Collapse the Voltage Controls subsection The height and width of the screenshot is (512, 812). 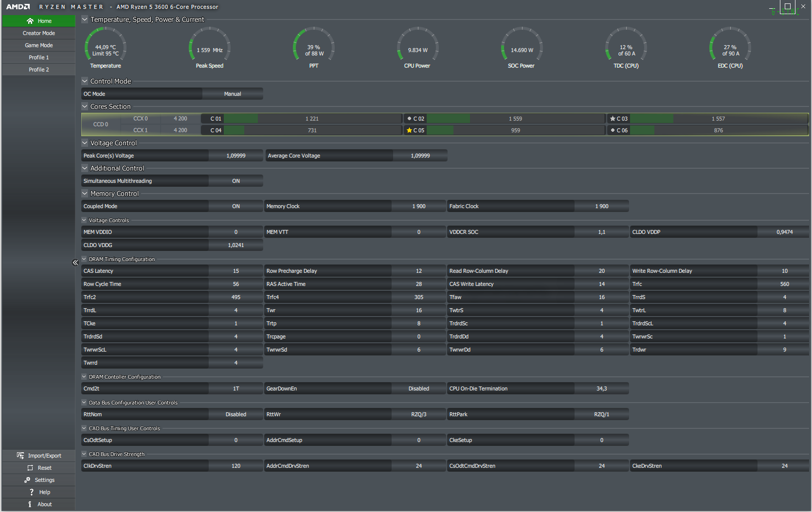point(84,220)
